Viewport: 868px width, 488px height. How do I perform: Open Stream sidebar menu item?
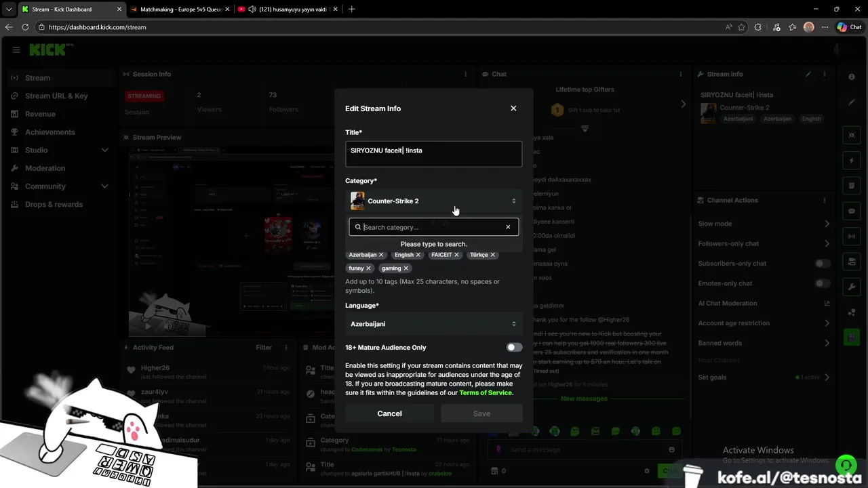60,78
